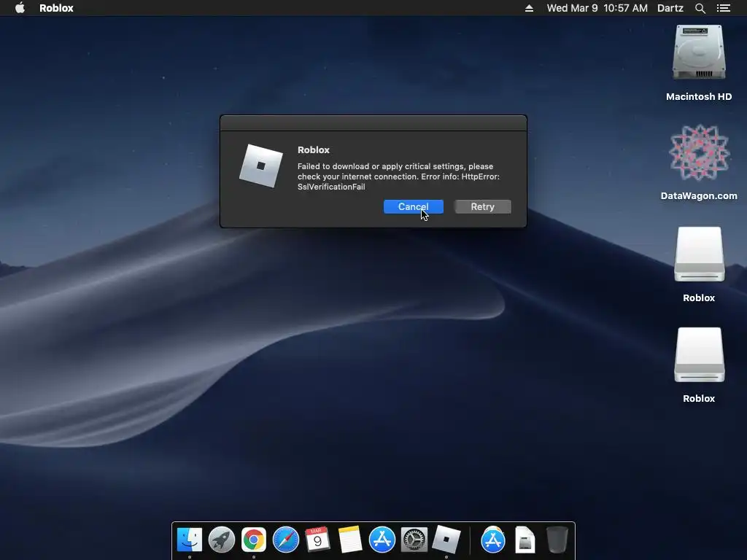Screen dimensions: 747x560
Task: Select the lower Roblox disk image icon
Action: pyautogui.click(x=699, y=355)
